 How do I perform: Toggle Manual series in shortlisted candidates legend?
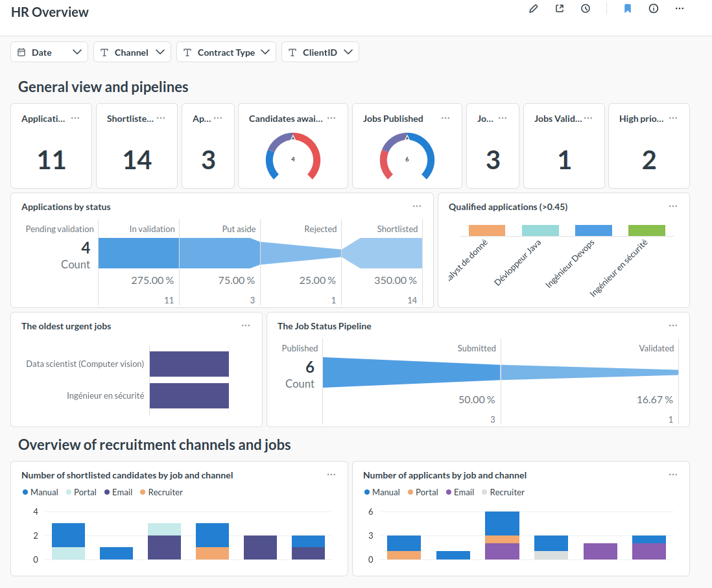point(40,492)
